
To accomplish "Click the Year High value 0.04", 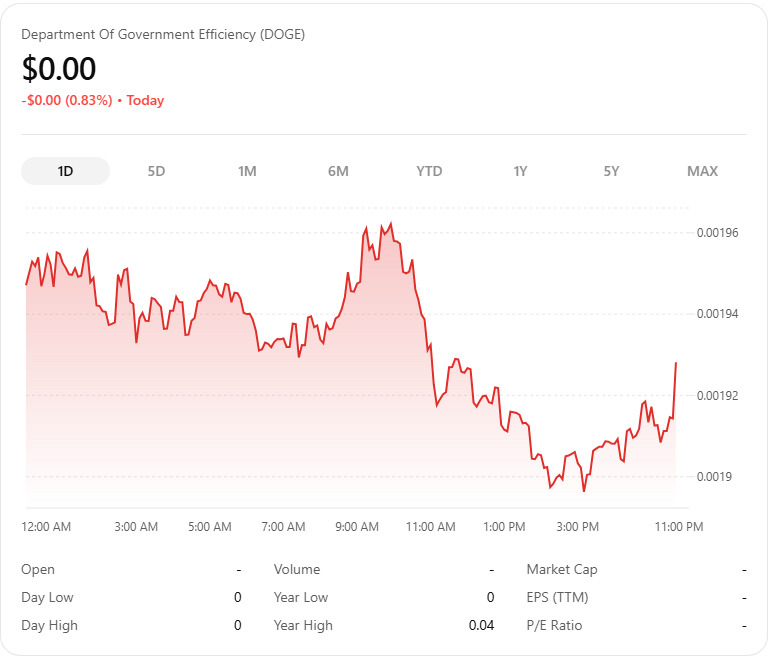I will point(481,626).
